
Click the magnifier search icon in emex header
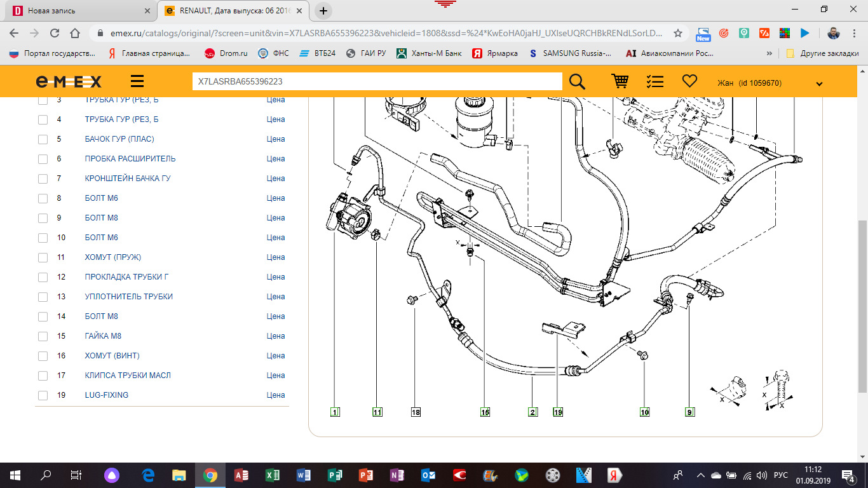point(577,81)
